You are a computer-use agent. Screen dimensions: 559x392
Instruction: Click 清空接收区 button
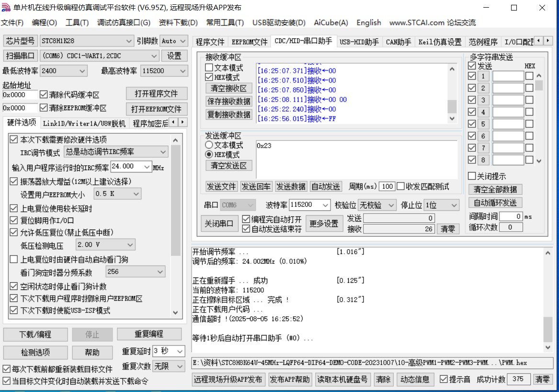(x=228, y=88)
